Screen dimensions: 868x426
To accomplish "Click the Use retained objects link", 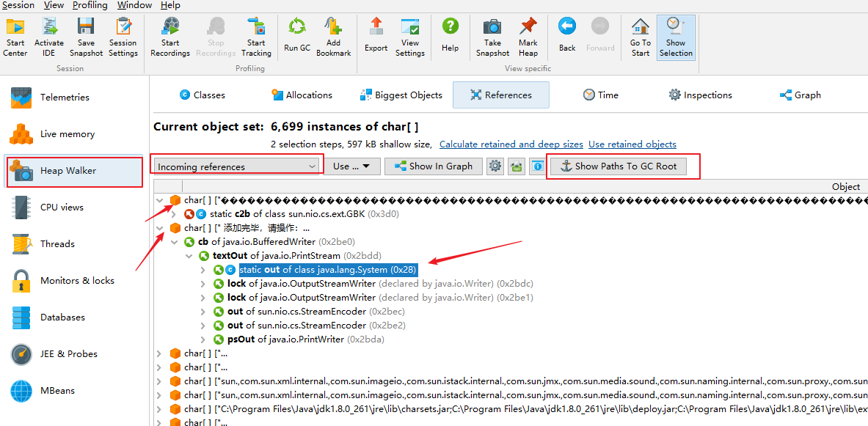I will click(632, 144).
